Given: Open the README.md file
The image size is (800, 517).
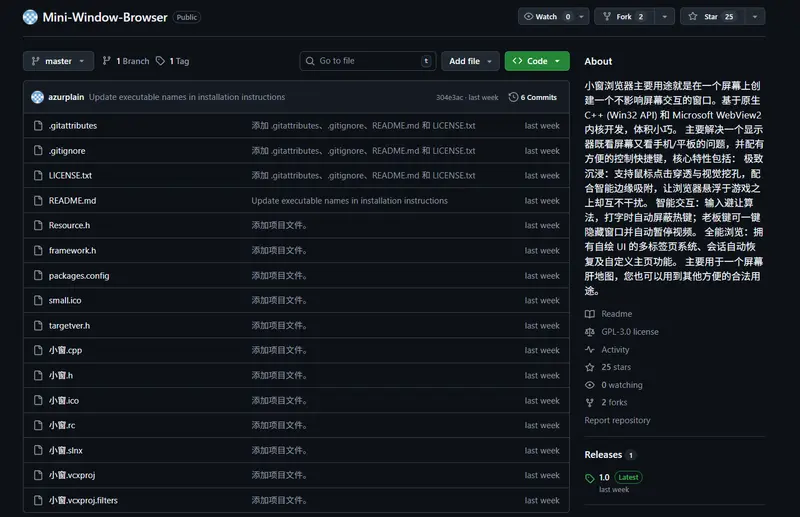Looking at the screenshot, I should pyautogui.click(x=72, y=201).
